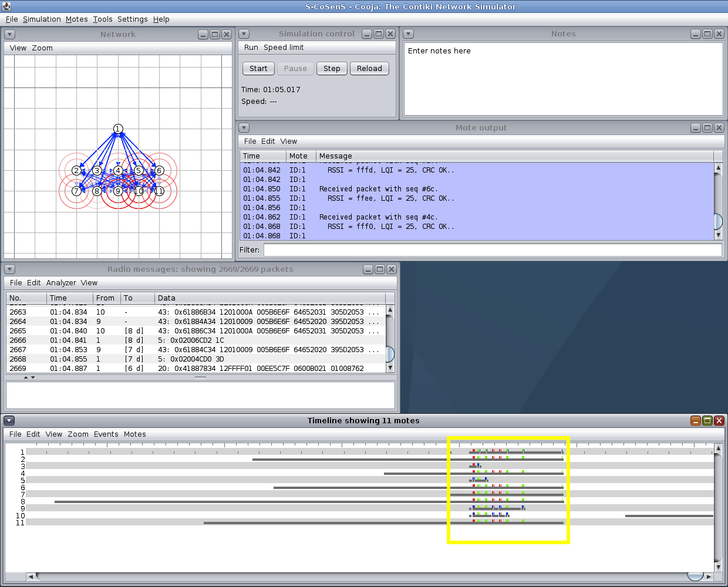Open the Simulation menu
The width and height of the screenshot is (728, 587).
[x=42, y=19]
